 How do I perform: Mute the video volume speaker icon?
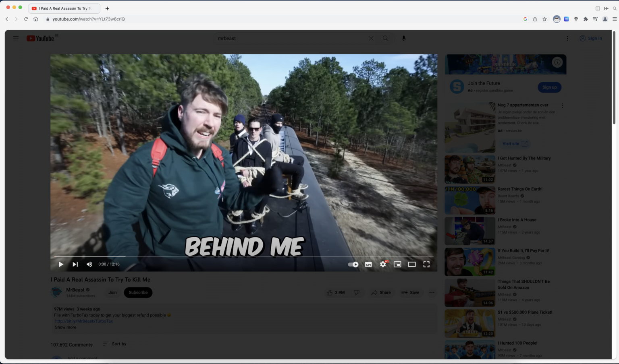click(x=89, y=265)
